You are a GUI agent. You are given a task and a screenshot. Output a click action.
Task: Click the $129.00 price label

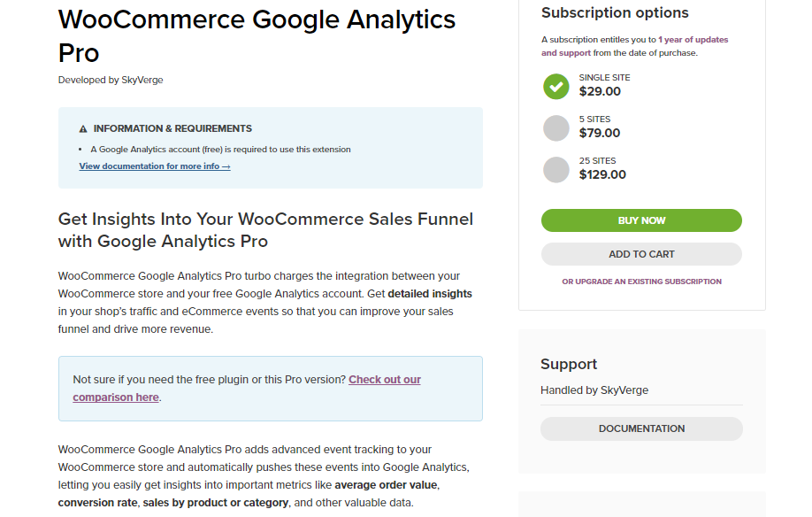[602, 174]
